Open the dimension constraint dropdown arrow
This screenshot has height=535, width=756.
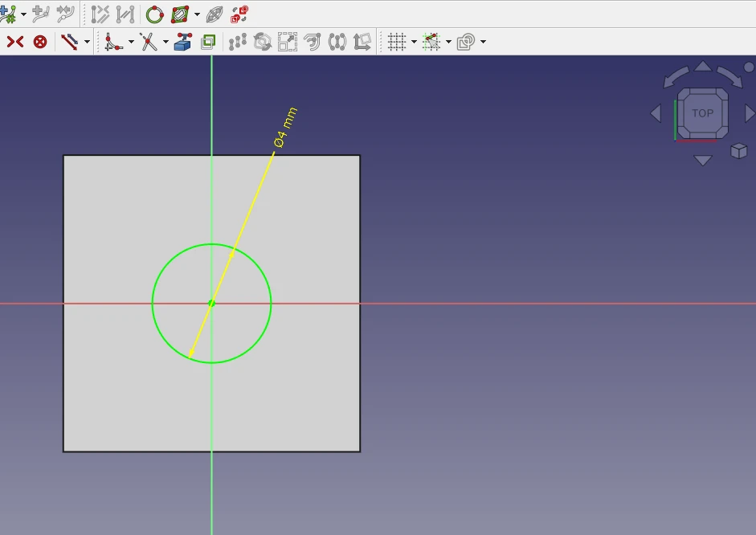click(88, 42)
